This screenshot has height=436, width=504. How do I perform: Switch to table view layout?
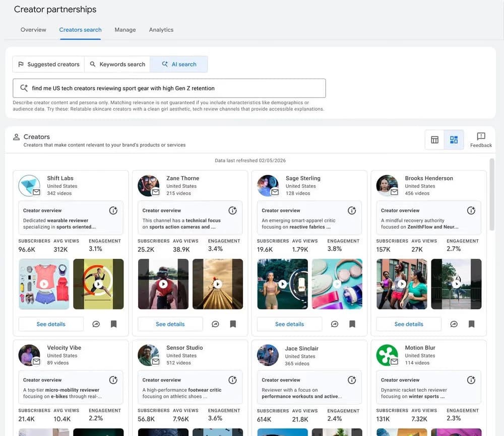(x=434, y=139)
